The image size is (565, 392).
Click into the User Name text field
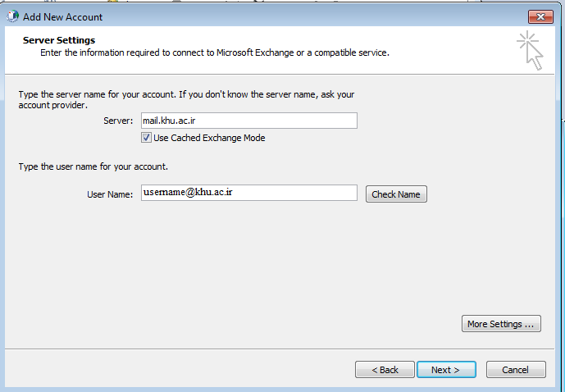pos(248,193)
